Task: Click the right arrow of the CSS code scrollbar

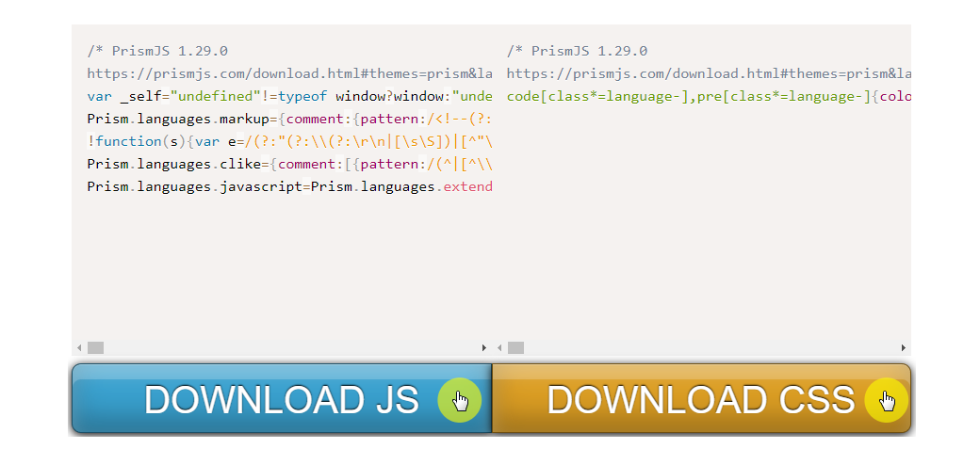Action: pos(904,348)
